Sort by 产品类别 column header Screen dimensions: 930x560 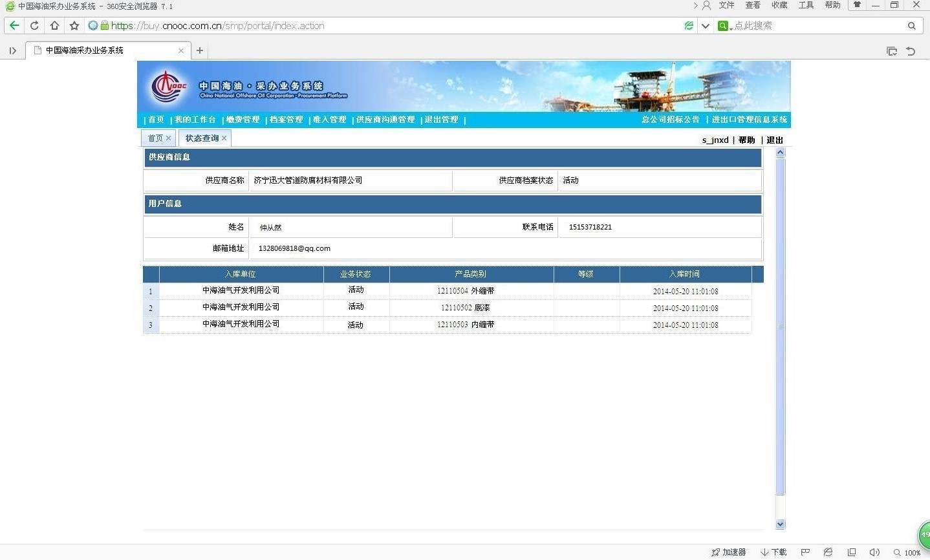pyautogui.click(x=471, y=274)
